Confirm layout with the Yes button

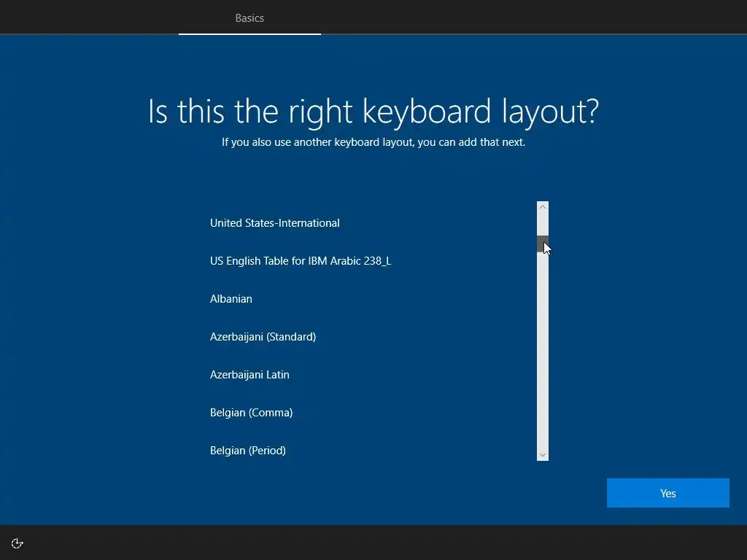click(x=668, y=493)
